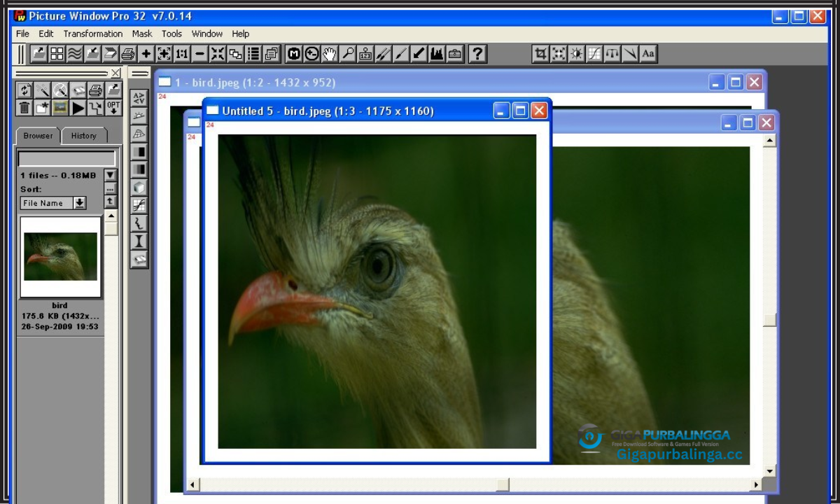The width and height of the screenshot is (840, 504).
Task: Click the 1:1 actual size icon
Action: click(182, 54)
